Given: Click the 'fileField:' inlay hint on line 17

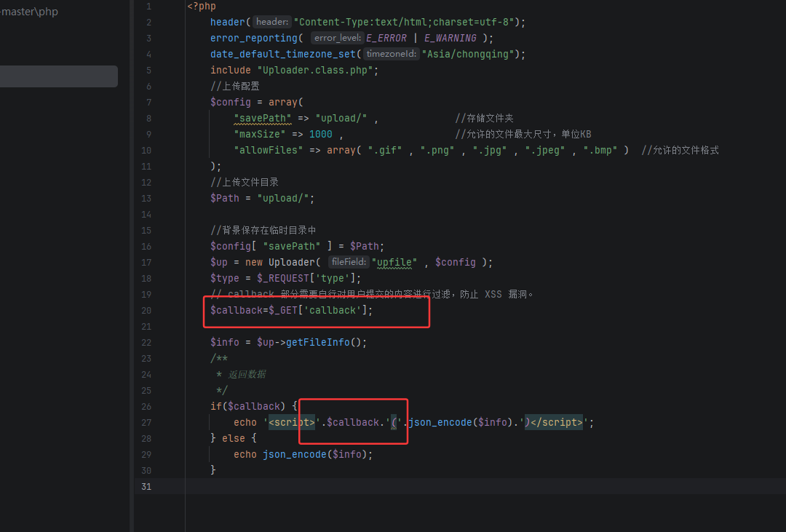Looking at the screenshot, I should (x=348, y=262).
